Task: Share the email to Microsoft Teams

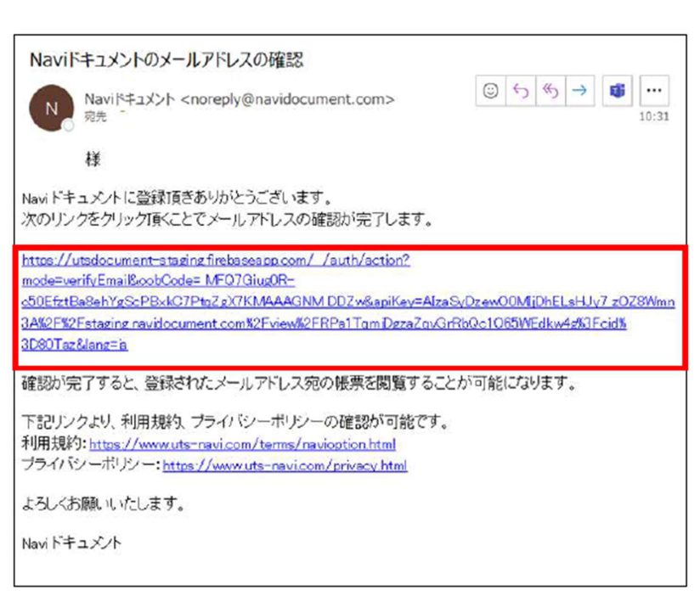Action: [618, 92]
